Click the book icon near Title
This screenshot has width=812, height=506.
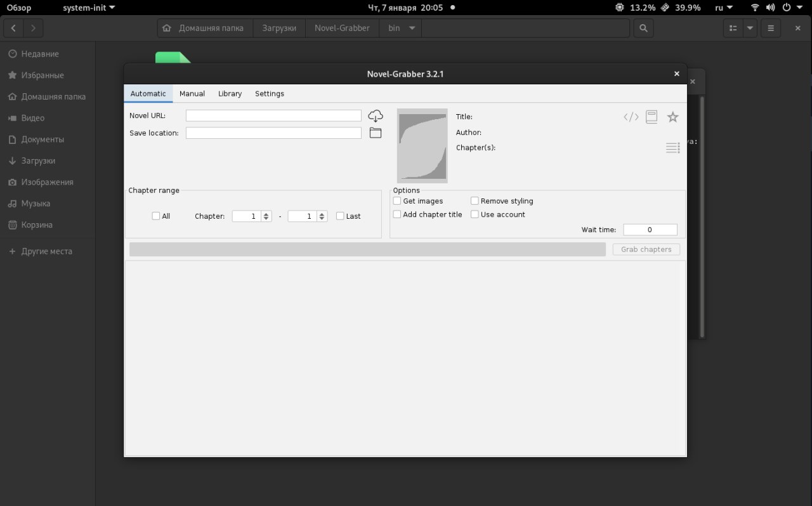pos(652,117)
